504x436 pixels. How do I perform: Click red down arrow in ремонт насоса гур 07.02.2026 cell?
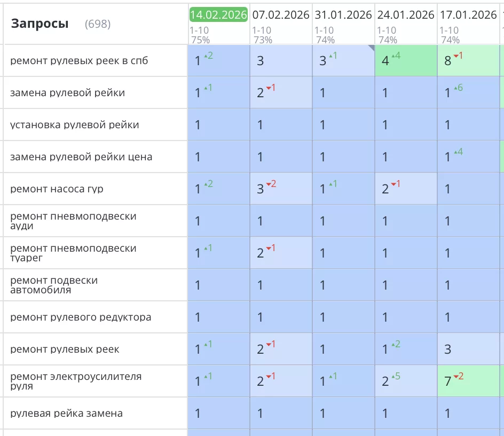tap(269, 184)
